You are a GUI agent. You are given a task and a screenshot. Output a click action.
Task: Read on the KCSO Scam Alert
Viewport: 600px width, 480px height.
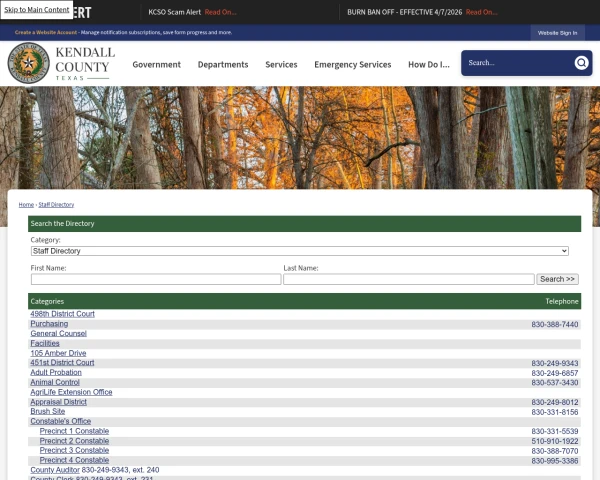pyautogui.click(x=220, y=12)
